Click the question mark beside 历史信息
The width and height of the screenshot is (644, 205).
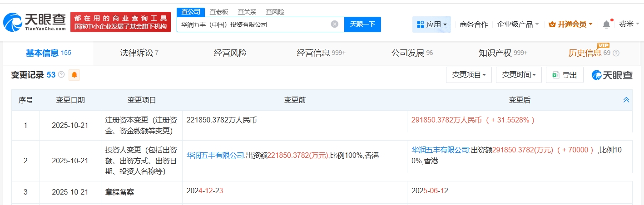point(616,53)
